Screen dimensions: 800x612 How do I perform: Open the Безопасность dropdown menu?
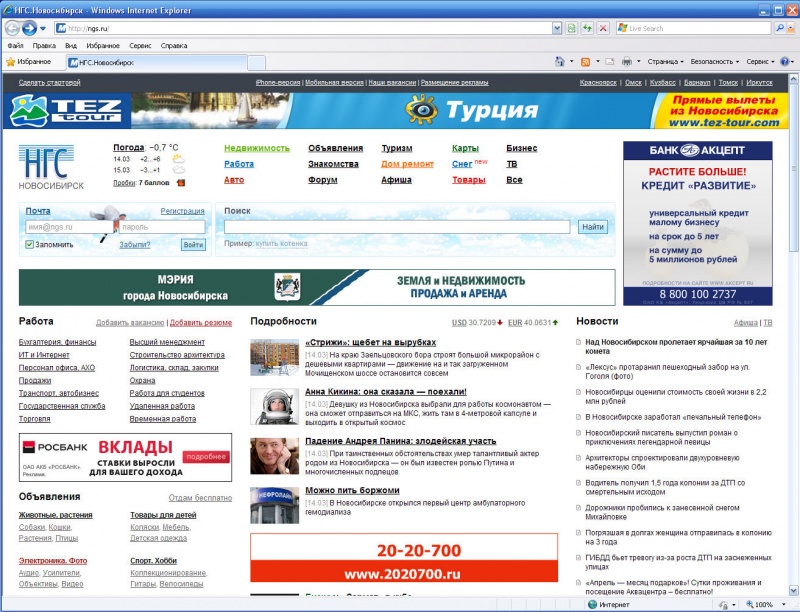click(x=714, y=62)
